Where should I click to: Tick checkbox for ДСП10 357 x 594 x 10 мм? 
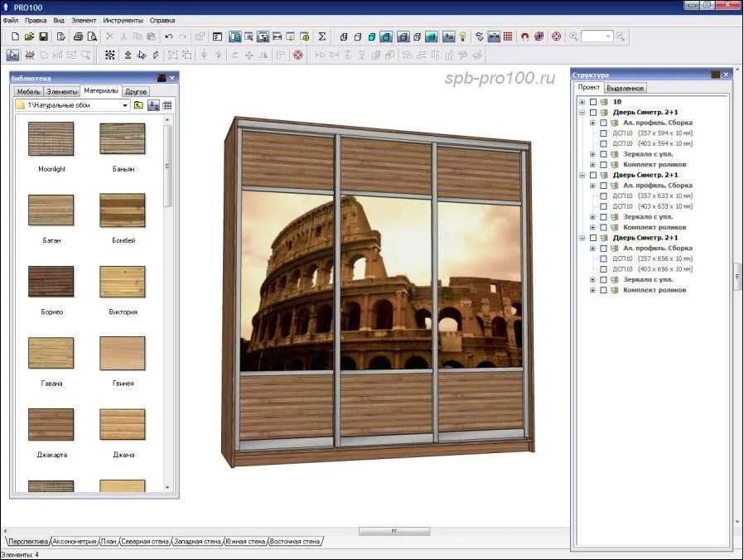coord(603,133)
